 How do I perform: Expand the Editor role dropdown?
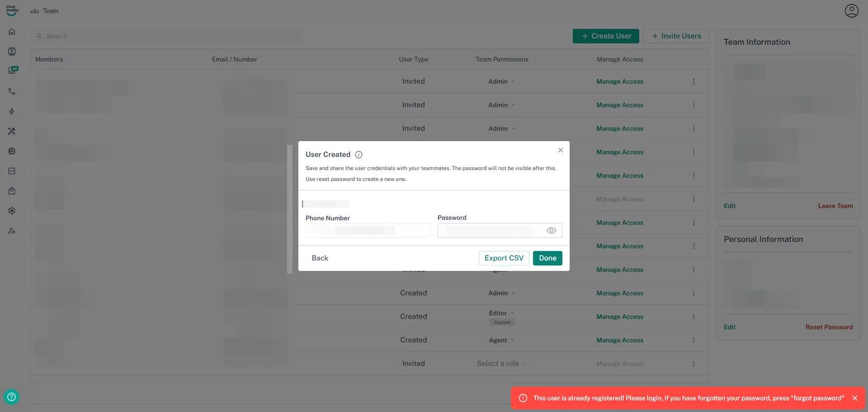pyautogui.click(x=501, y=313)
